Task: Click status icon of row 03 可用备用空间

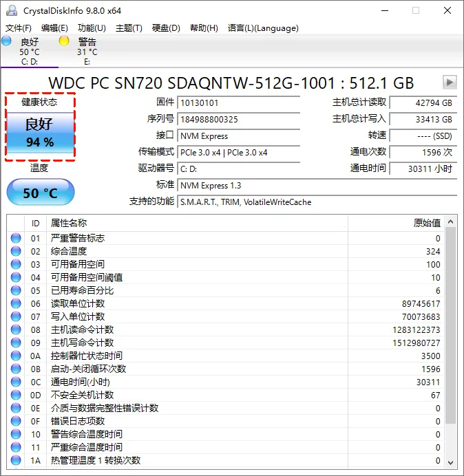Action: [16, 264]
